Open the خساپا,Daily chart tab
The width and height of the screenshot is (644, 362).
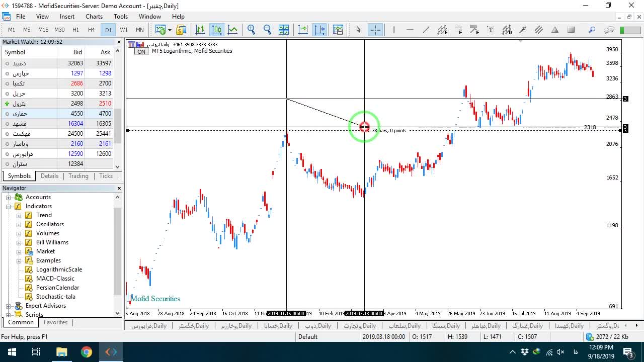point(278,326)
